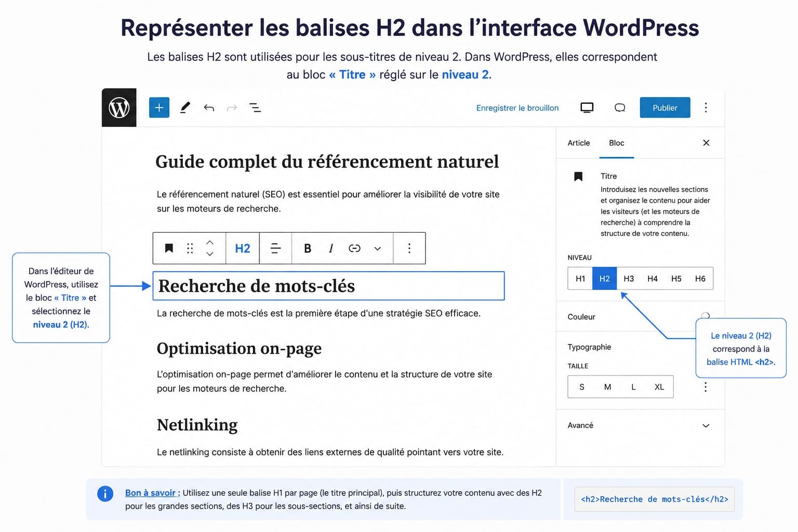Click the drag handle dots in block toolbar

pyautogui.click(x=190, y=248)
